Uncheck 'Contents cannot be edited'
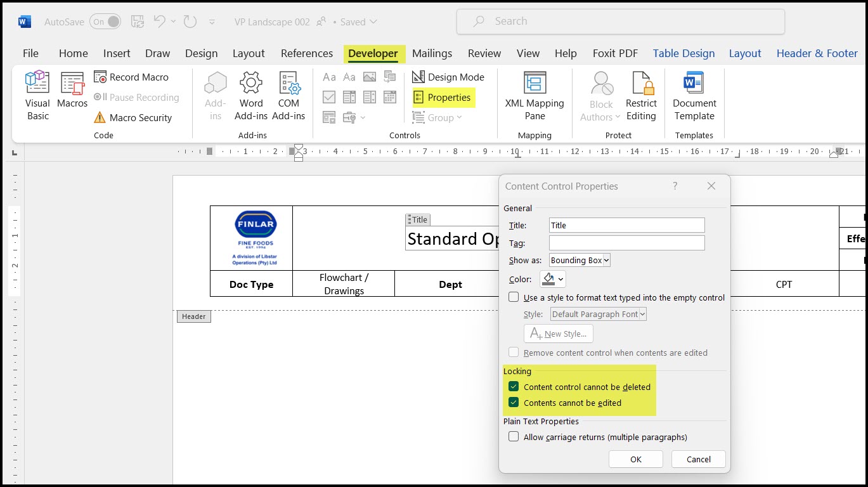The height and width of the screenshot is (487, 868). pyautogui.click(x=514, y=403)
